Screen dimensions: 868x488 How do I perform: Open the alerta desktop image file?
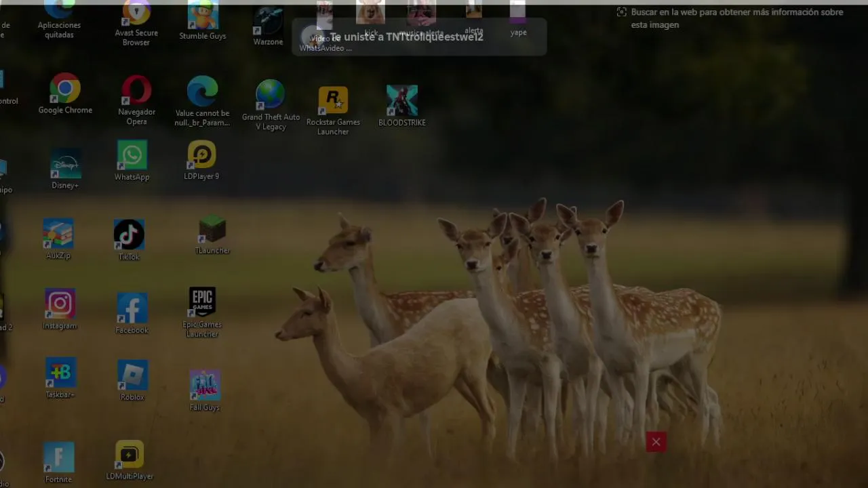[x=474, y=18]
